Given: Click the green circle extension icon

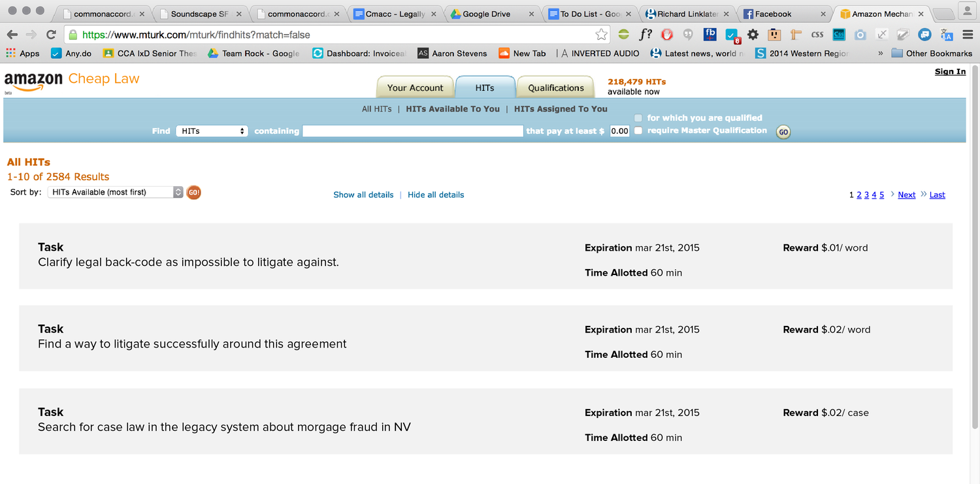Looking at the screenshot, I should click(x=624, y=35).
